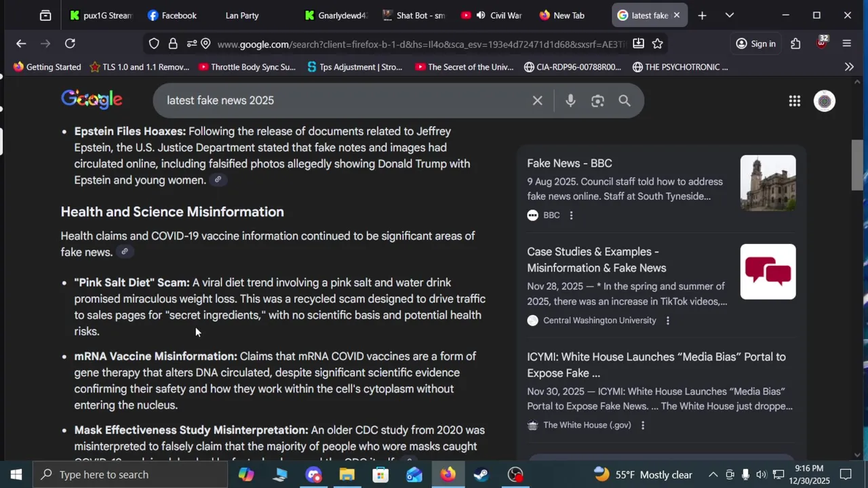The height and width of the screenshot is (488, 868).
Task: Open Fake News - BBC result
Action: 570,163
